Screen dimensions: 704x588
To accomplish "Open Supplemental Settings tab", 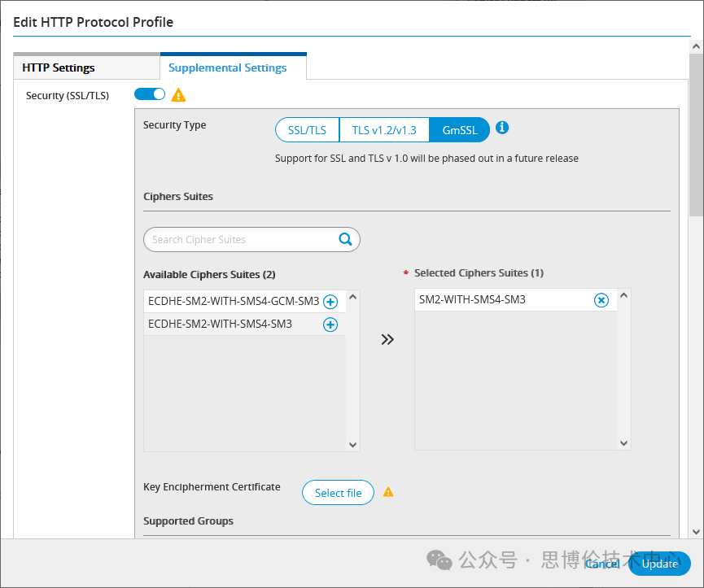I will 228,68.
